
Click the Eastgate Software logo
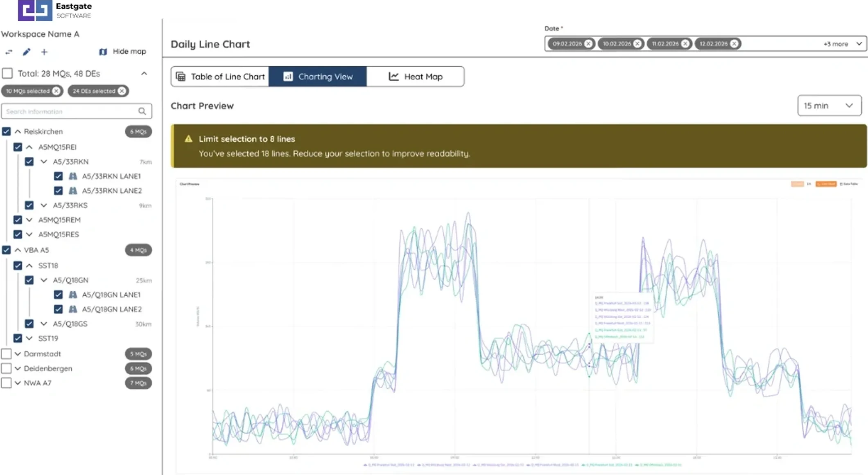pos(55,10)
